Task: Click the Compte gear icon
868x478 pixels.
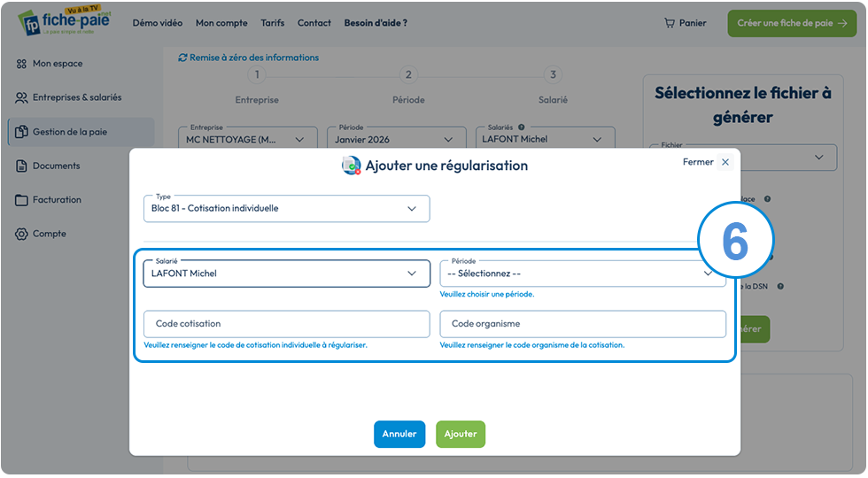Action: pos(21,234)
